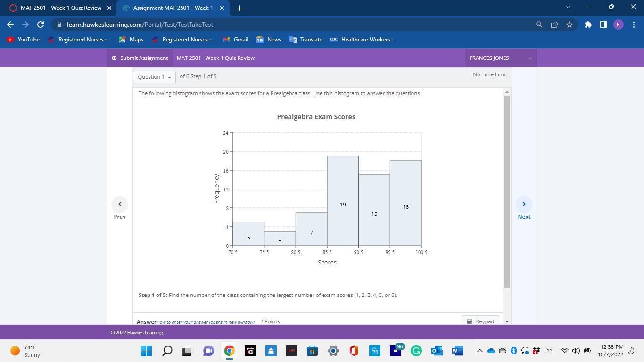644x362 pixels.
Task: Open the browser extensions puzzle icon
Action: (588, 25)
